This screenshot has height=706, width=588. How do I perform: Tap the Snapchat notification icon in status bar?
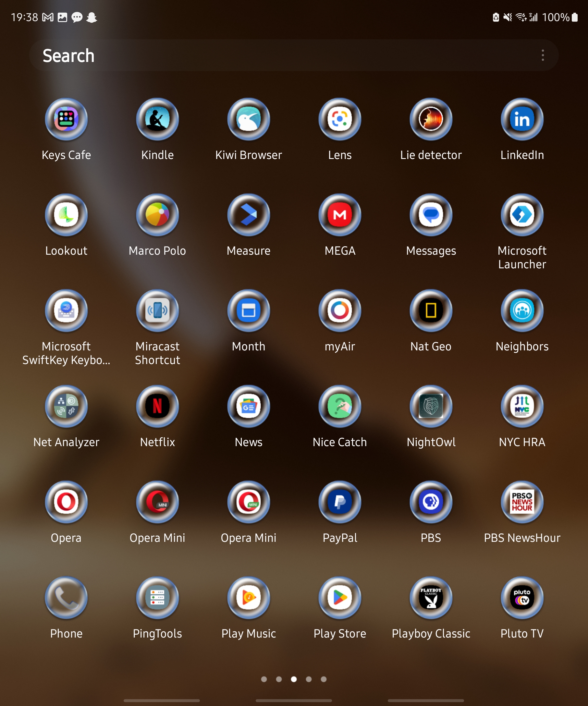coord(92,17)
